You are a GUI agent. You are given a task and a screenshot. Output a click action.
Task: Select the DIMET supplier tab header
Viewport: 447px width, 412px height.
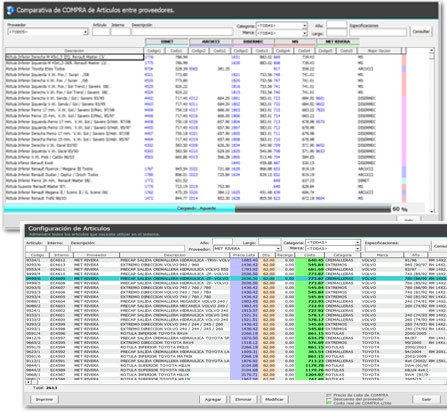click(167, 42)
